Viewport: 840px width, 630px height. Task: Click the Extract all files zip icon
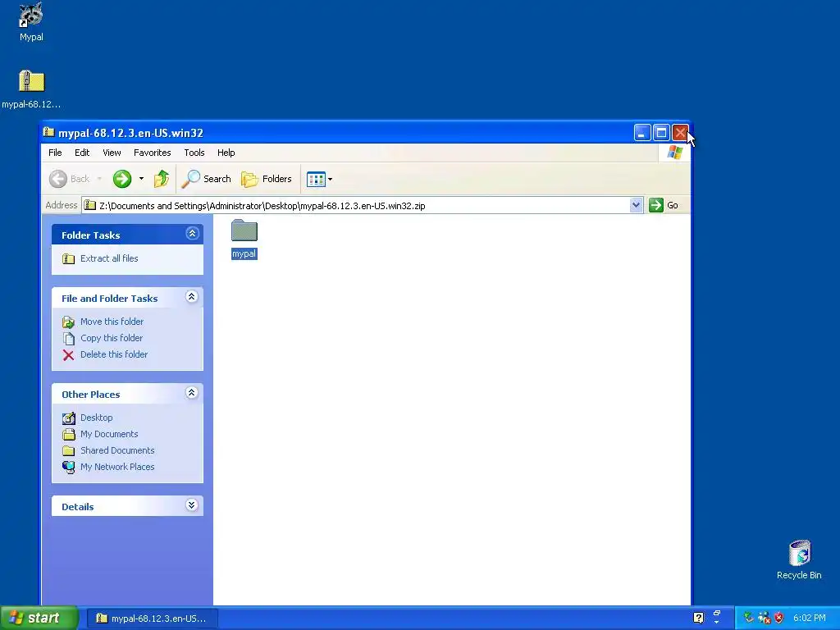(x=68, y=258)
